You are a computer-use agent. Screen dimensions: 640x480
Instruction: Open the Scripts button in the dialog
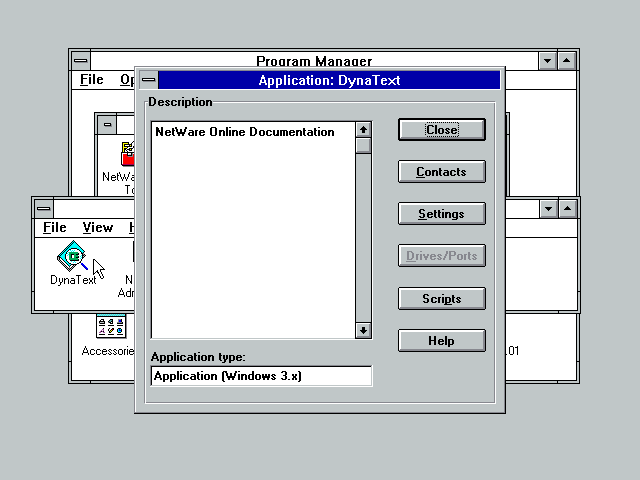(x=442, y=299)
